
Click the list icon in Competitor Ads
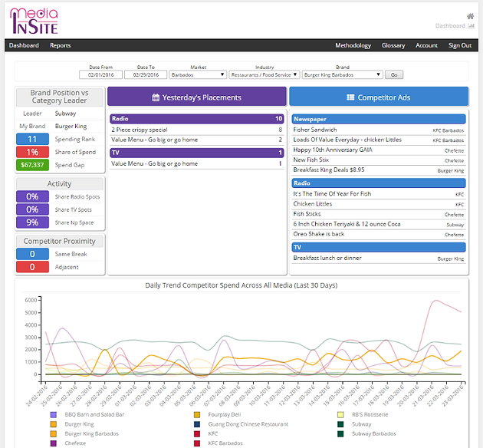tap(350, 97)
